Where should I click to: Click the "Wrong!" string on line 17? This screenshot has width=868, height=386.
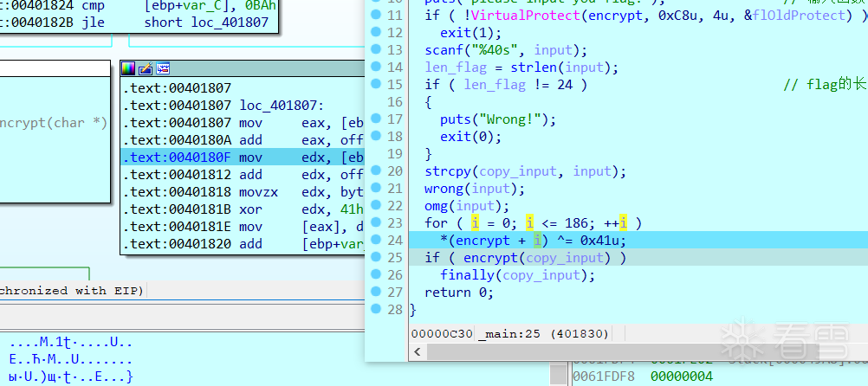point(513,119)
